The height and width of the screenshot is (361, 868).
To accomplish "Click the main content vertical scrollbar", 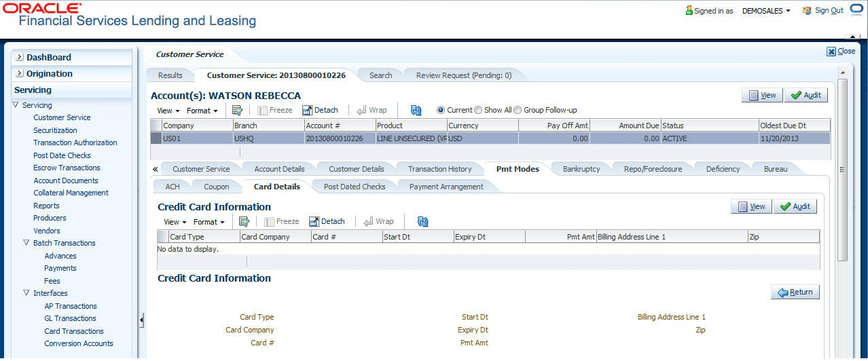I will pos(842,170).
